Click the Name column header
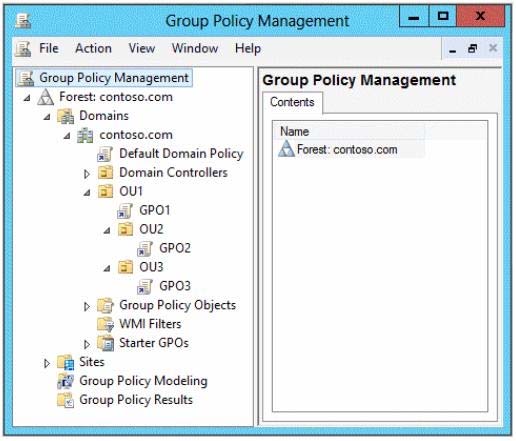516x441 pixels. 349,131
